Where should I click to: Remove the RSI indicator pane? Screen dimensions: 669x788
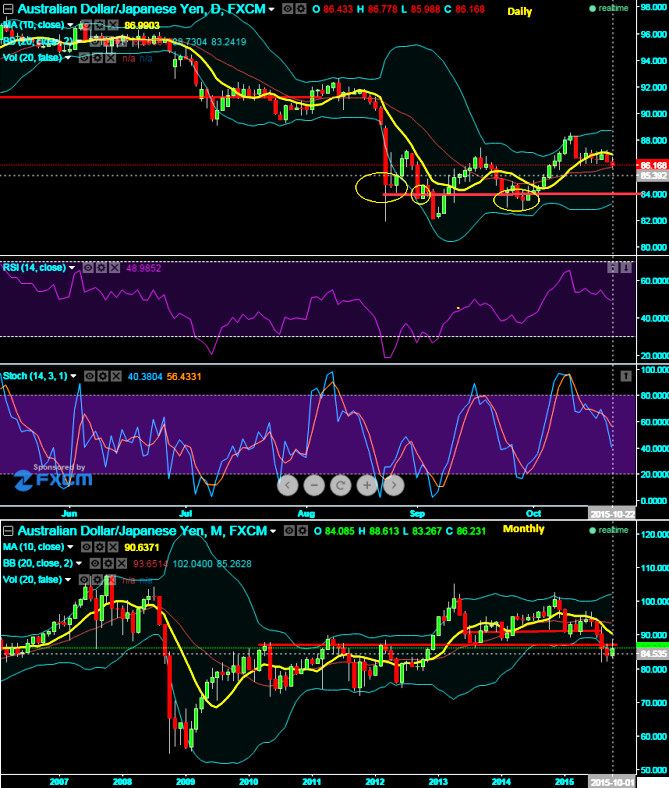pyautogui.click(x=115, y=268)
